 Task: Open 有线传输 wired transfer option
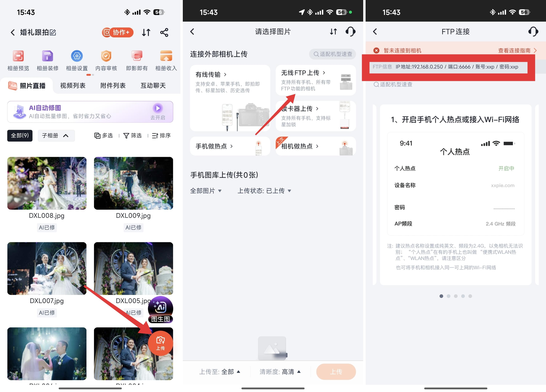[230, 98]
